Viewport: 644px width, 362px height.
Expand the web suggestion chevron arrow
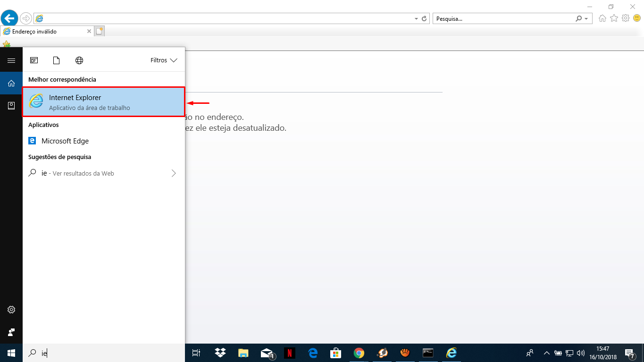174,173
